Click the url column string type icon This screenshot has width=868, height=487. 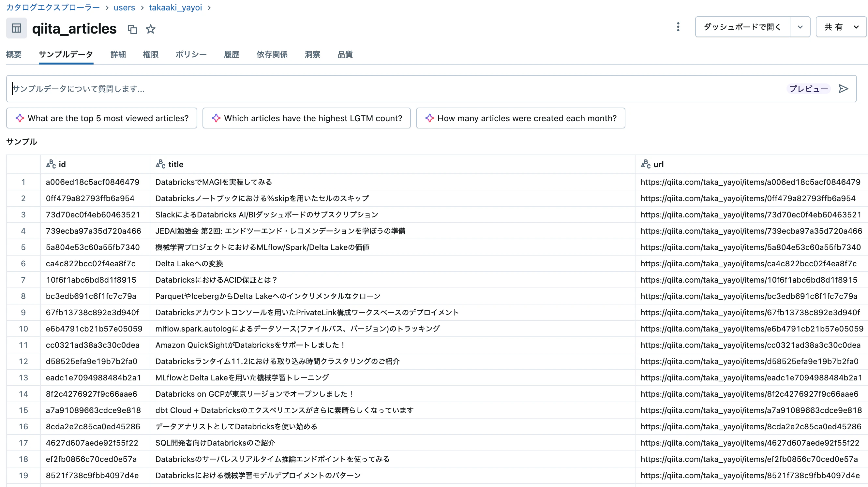tap(646, 164)
